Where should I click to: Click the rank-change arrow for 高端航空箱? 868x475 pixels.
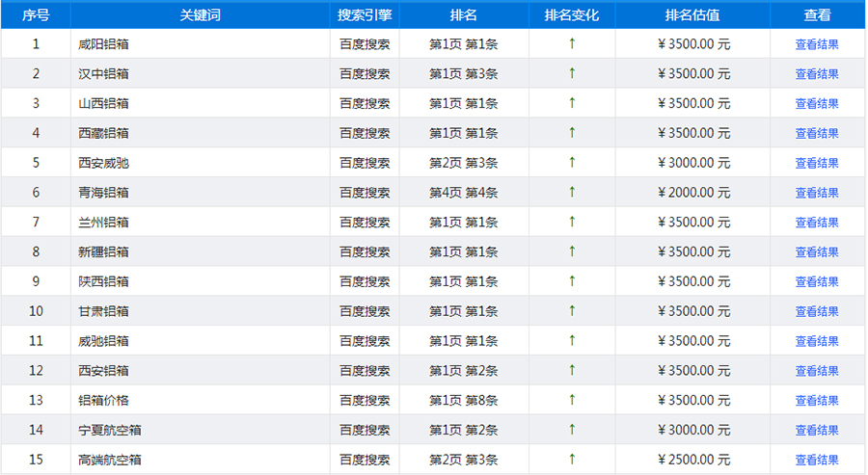[x=572, y=459]
